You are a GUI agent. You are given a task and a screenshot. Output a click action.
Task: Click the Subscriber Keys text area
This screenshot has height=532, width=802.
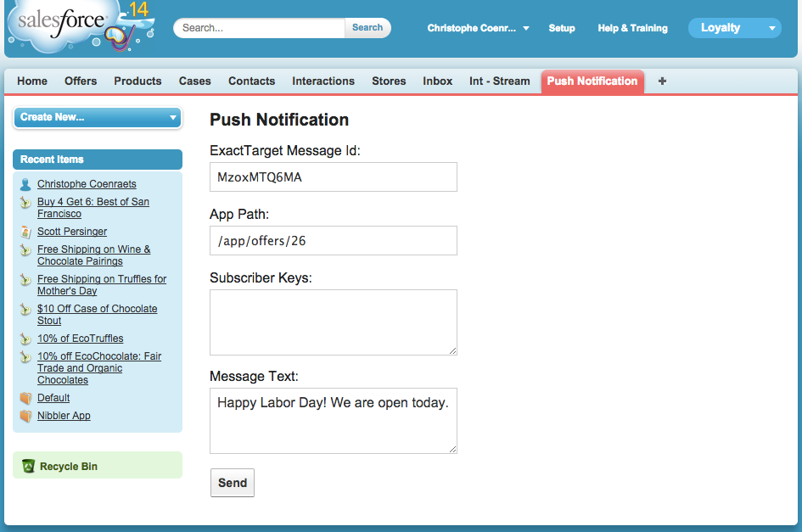(334, 322)
